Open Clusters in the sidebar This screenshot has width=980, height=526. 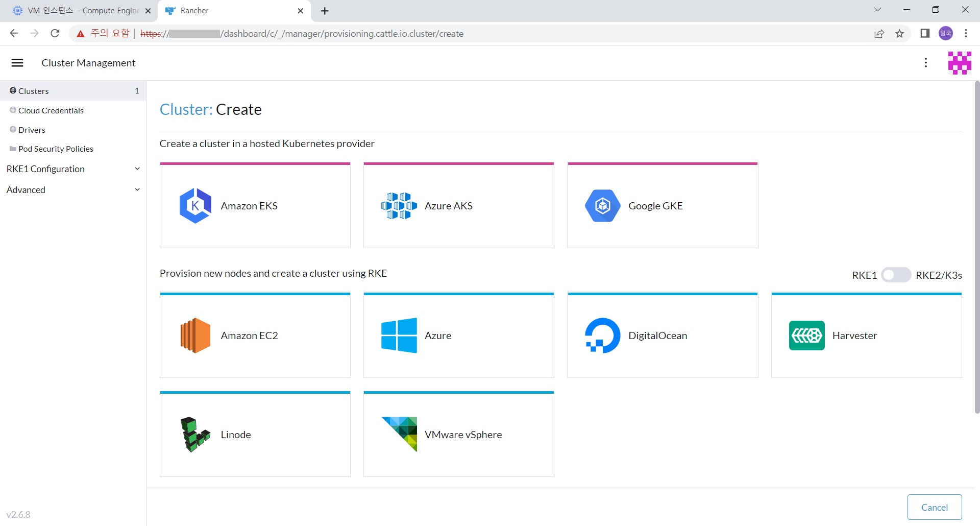[x=73, y=91]
